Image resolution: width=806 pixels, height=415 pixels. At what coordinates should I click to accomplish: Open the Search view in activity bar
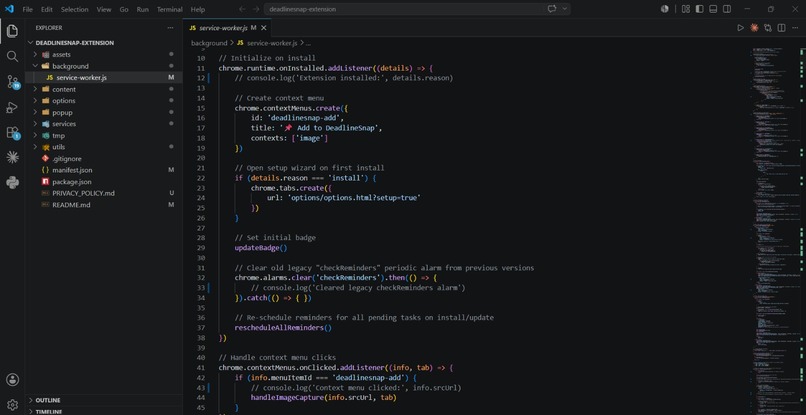click(x=12, y=57)
